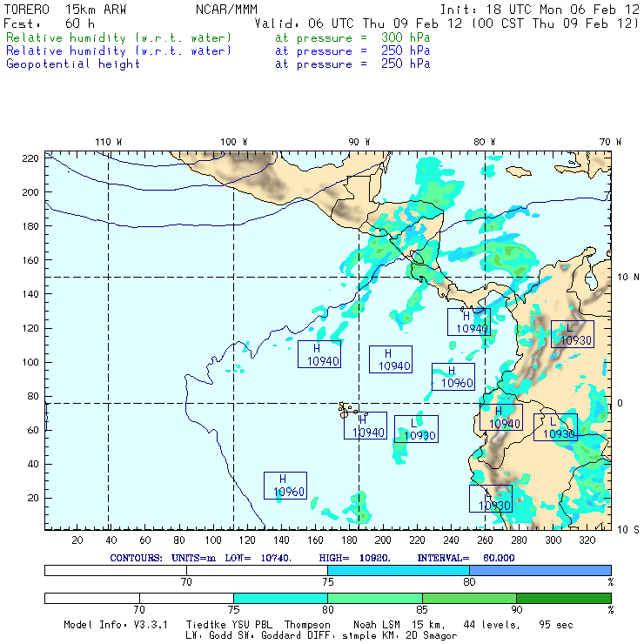Click the H 10940 marker on Ecuador's coast

coord(500,418)
